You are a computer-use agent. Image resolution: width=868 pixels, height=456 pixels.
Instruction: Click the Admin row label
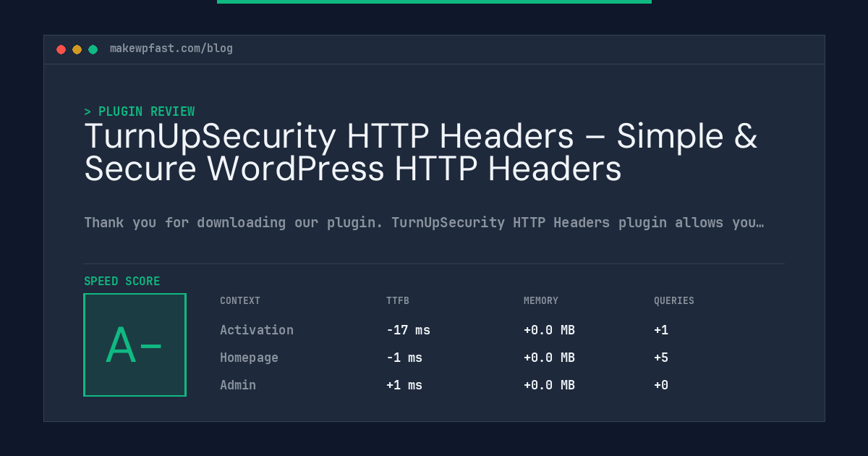[238, 385]
